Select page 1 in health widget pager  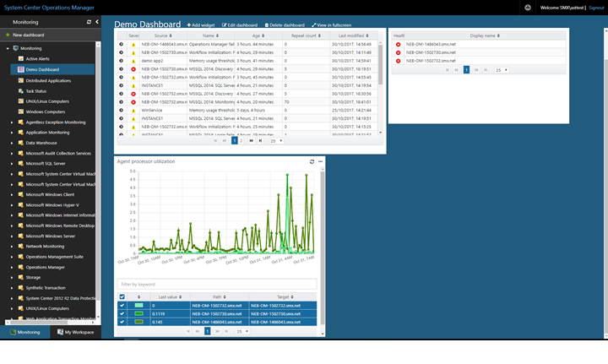[466, 70]
